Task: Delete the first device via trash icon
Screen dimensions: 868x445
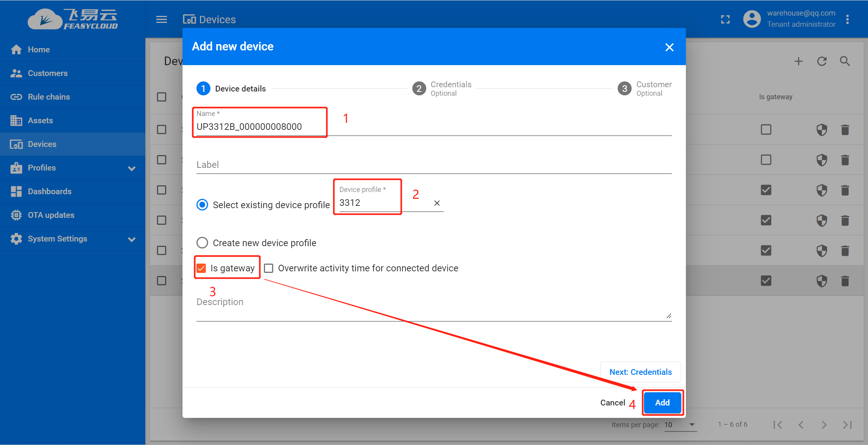Action: [x=845, y=129]
